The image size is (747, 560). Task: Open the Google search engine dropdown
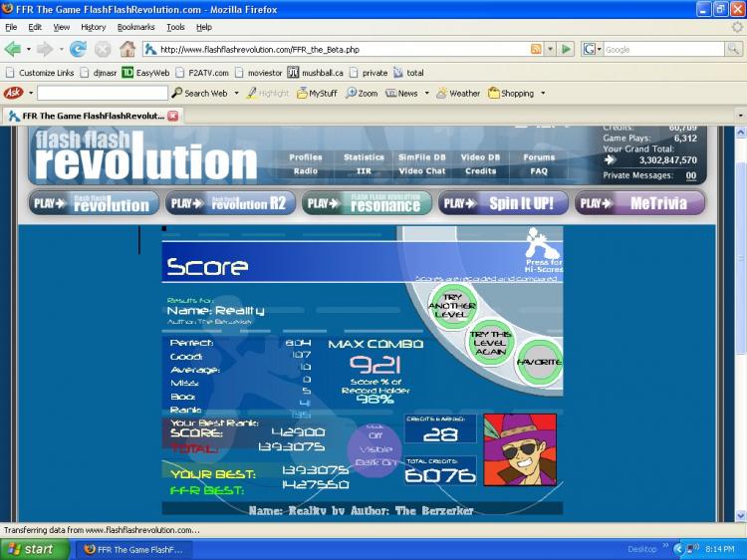(592, 49)
